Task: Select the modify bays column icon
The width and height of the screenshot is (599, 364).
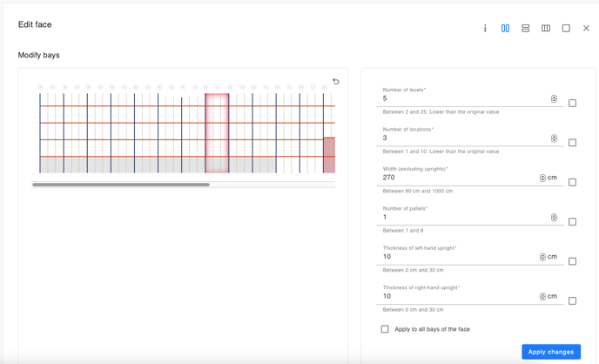Action: pyautogui.click(x=505, y=28)
